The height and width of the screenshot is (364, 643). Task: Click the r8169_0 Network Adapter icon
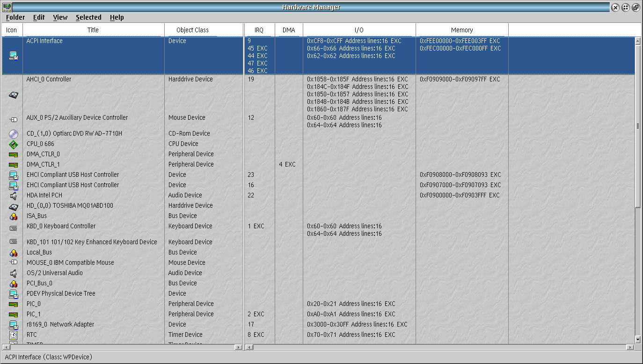click(13, 325)
